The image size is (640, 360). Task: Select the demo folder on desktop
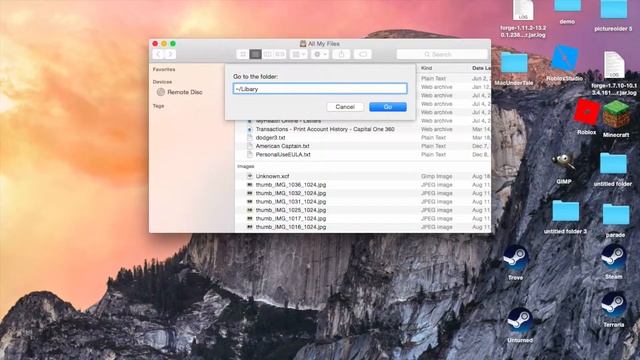coord(567,11)
